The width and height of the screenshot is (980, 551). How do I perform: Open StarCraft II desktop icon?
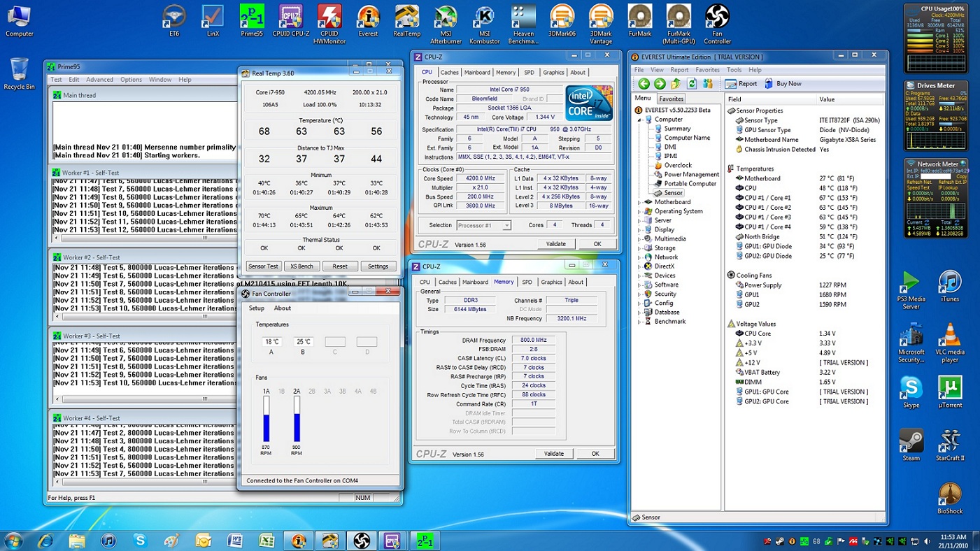click(949, 445)
